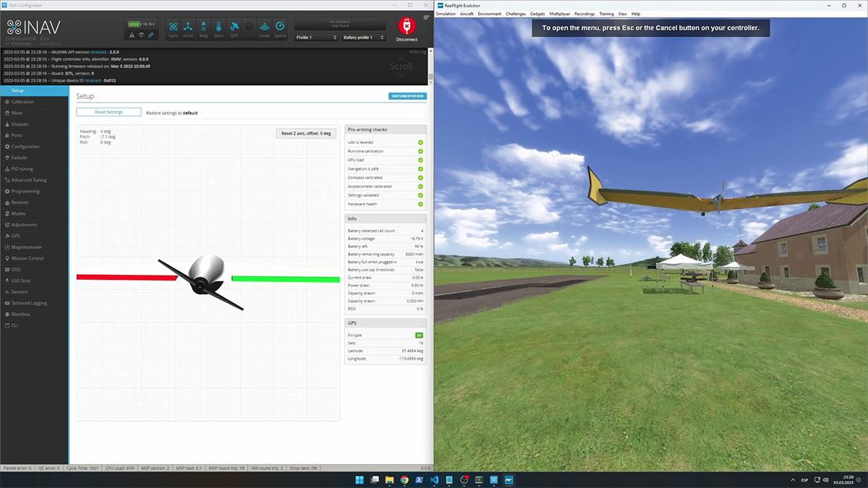Click the battery voltage indicator icon
Screen dimensions: 868x488
134,24
